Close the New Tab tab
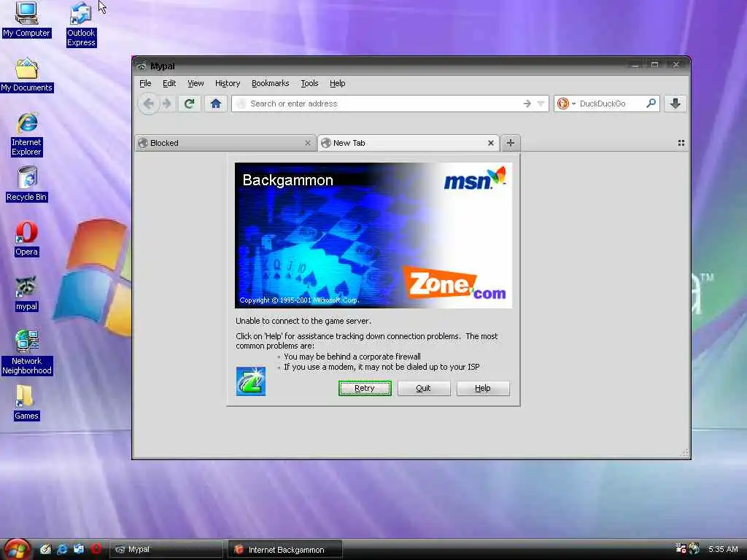The height and width of the screenshot is (560, 747). (491, 143)
